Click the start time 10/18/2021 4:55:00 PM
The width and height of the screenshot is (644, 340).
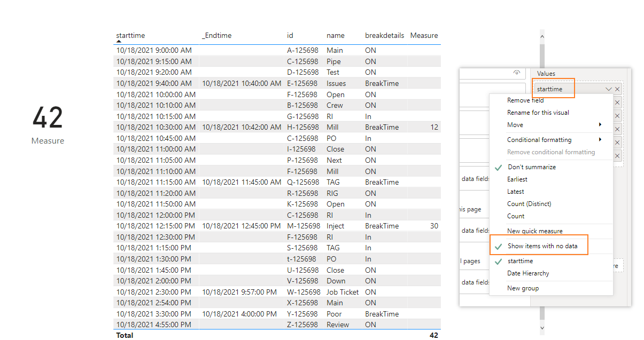point(154,325)
